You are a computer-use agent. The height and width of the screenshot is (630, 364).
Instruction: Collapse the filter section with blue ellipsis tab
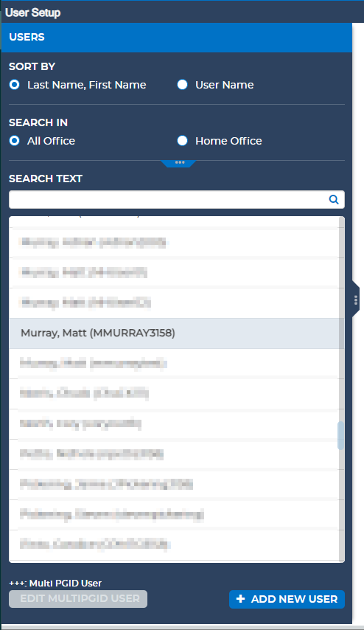(179, 163)
